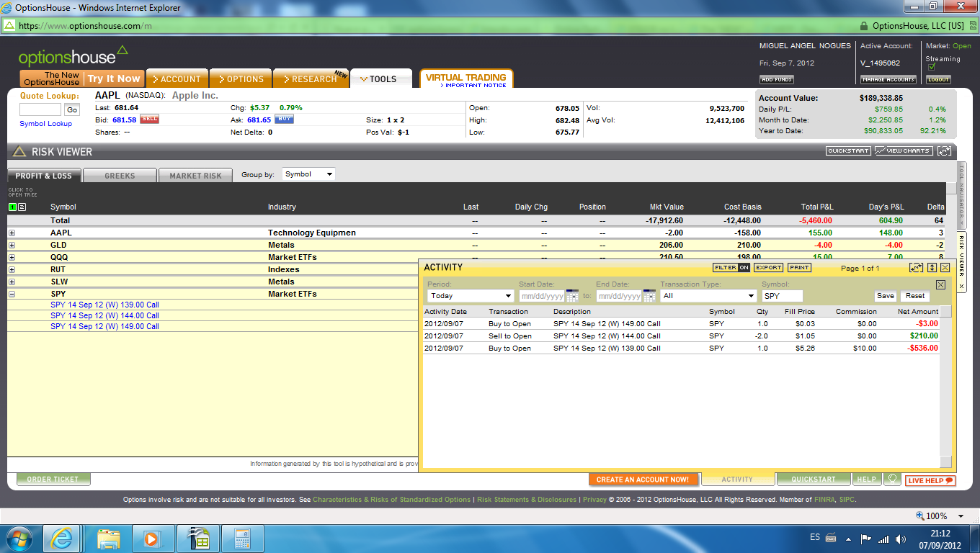This screenshot has width=980, height=553.
Task: Click the LOGOUT button
Action: click(x=939, y=79)
